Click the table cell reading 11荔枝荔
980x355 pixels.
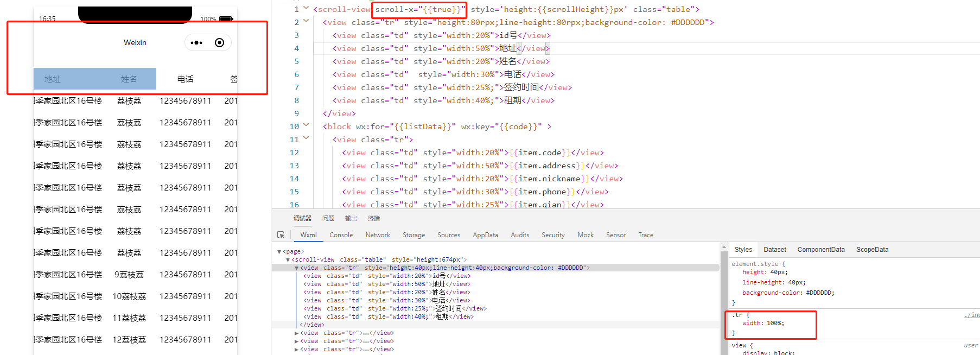129,318
